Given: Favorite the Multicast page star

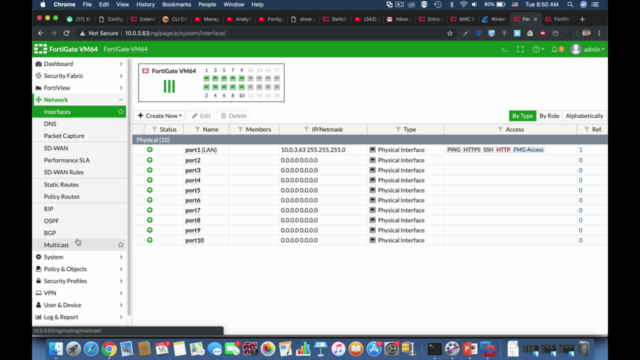Looking at the screenshot, I should (x=121, y=245).
